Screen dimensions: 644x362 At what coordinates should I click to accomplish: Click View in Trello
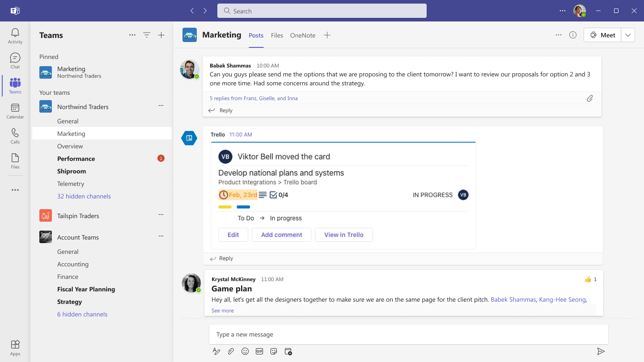pyautogui.click(x=344, y=235)
